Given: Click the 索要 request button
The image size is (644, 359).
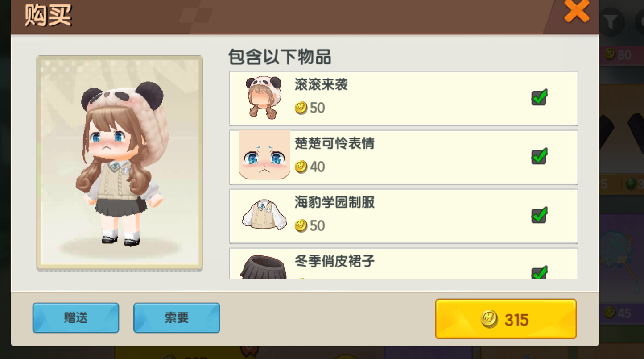Looking at the screenshot, I should coord(177,318).
